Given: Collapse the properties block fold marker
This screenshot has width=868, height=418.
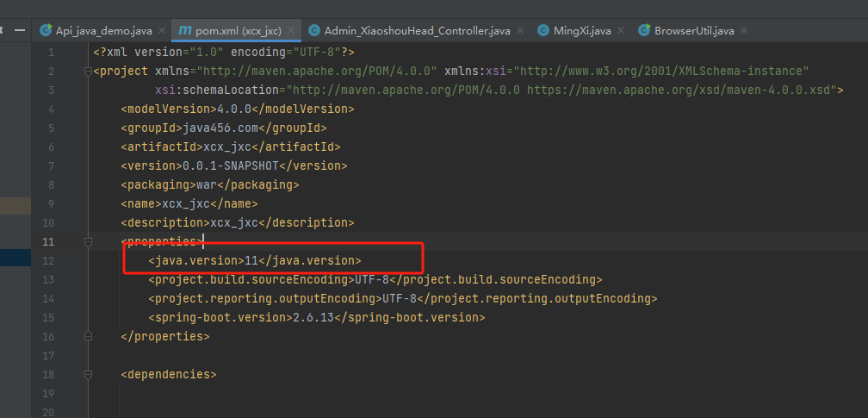Looking at the screenshot, I should [x=88, y=241].
